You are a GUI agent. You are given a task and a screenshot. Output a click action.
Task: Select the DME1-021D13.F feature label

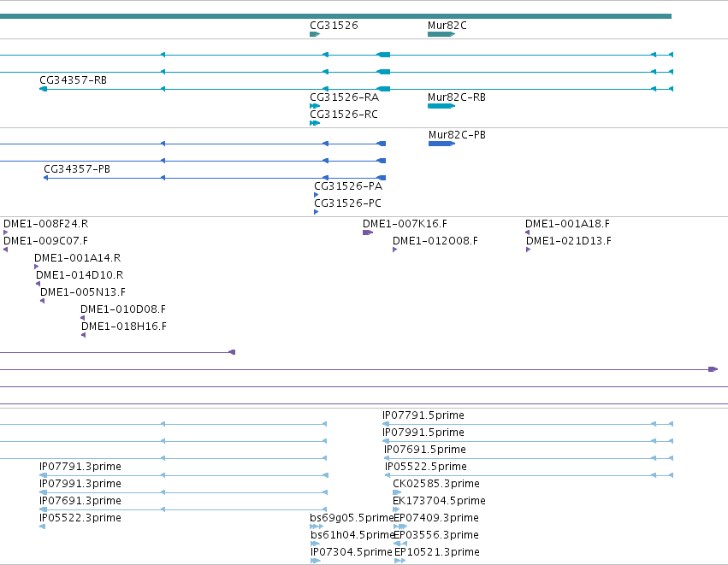(x=569, y=241)
